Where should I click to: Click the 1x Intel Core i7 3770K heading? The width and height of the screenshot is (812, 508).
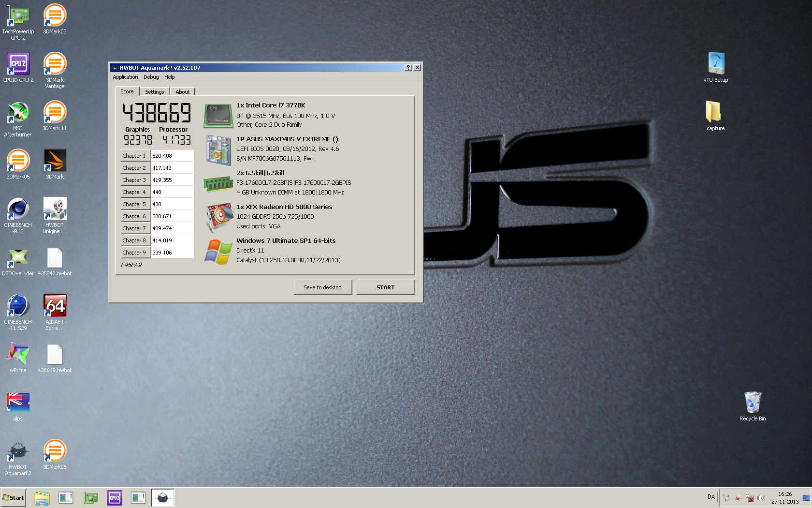click(x=271, y=105)
